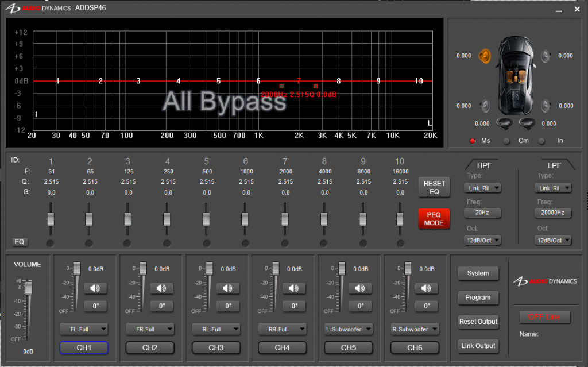588x367 pixels.
Task: Expand the LPF Oct 12dB/Oct dropdown
Action: pos(554,240)
